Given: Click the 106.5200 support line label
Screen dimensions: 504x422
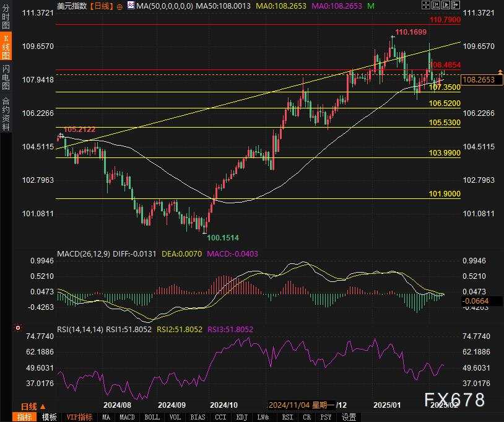Looking at the screenshot, I should pos(445,103).
